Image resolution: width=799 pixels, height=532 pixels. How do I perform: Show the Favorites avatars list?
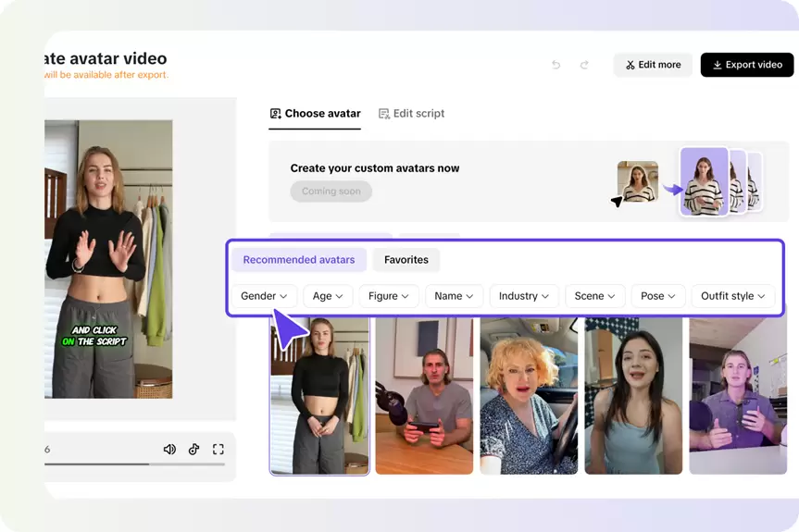[x=406, y=260]
